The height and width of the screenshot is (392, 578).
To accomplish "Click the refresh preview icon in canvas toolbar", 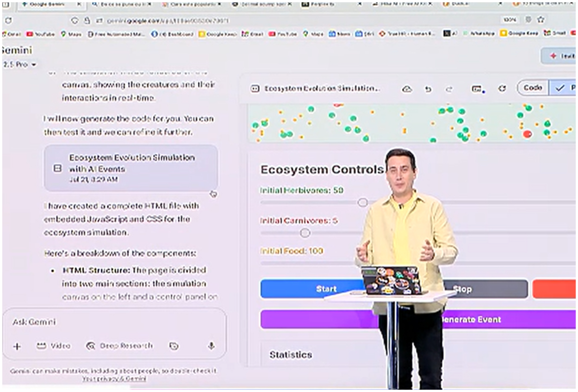I will [502, 88].
